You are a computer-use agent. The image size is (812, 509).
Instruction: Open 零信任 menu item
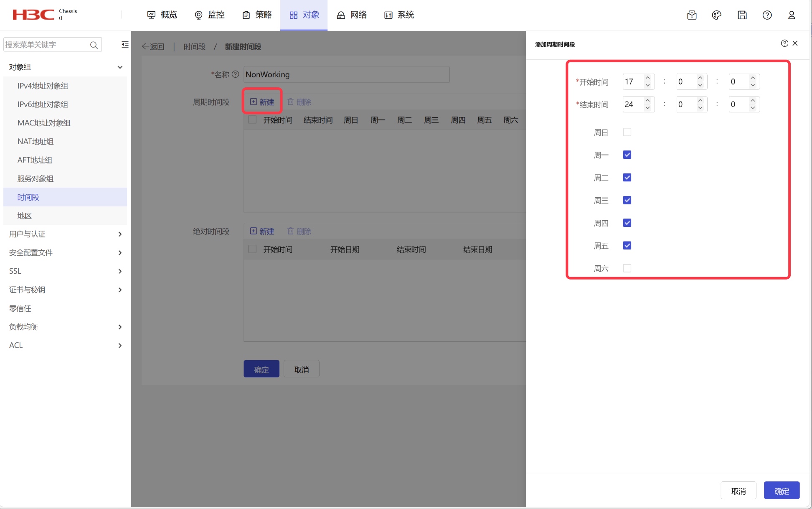coord(65,308)
